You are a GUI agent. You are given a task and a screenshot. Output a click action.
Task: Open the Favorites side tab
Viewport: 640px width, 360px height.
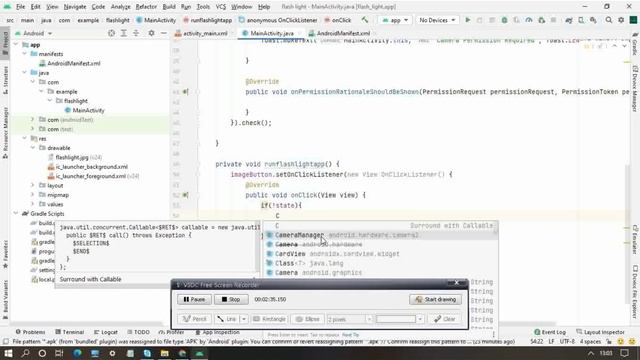tap(5, 254)
